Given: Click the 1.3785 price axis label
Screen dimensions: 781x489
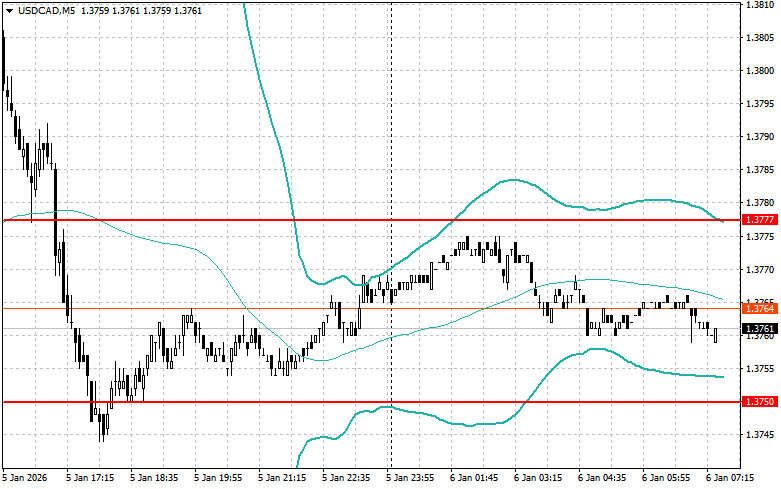Looking at the screenshot, I should [760, 170].
